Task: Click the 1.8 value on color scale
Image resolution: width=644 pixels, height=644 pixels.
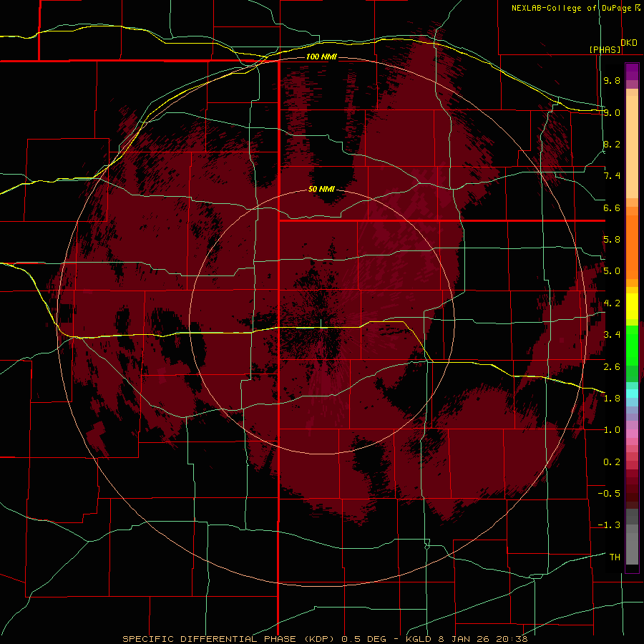Action: (612, 399)
